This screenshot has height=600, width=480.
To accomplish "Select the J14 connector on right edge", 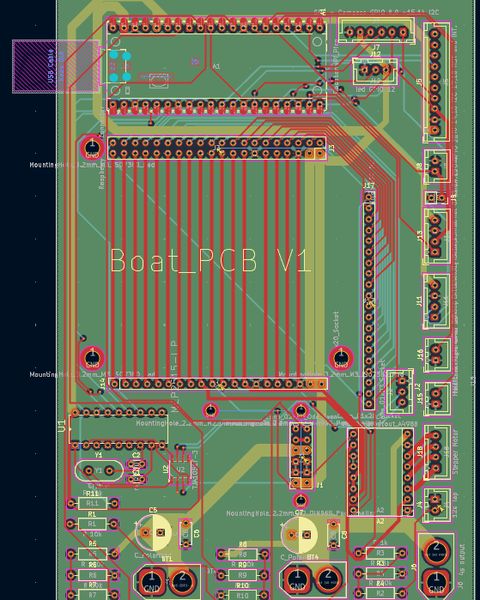I will (436, 301).
